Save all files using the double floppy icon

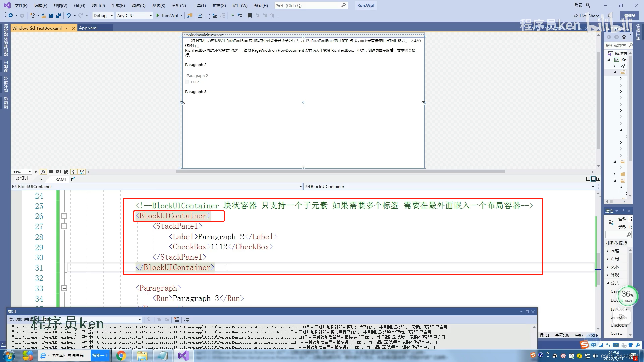coord(58,15)
